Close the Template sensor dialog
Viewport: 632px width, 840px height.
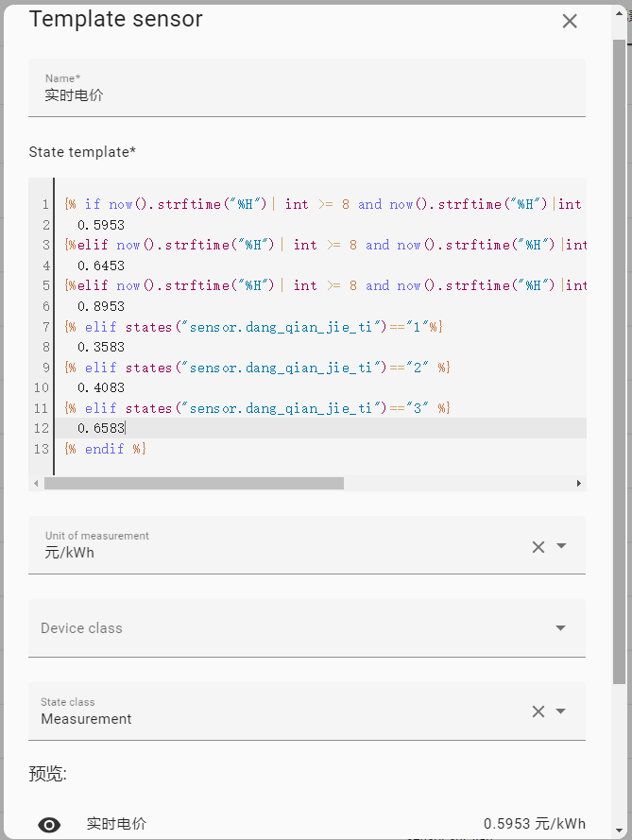(x=570, y=22)
